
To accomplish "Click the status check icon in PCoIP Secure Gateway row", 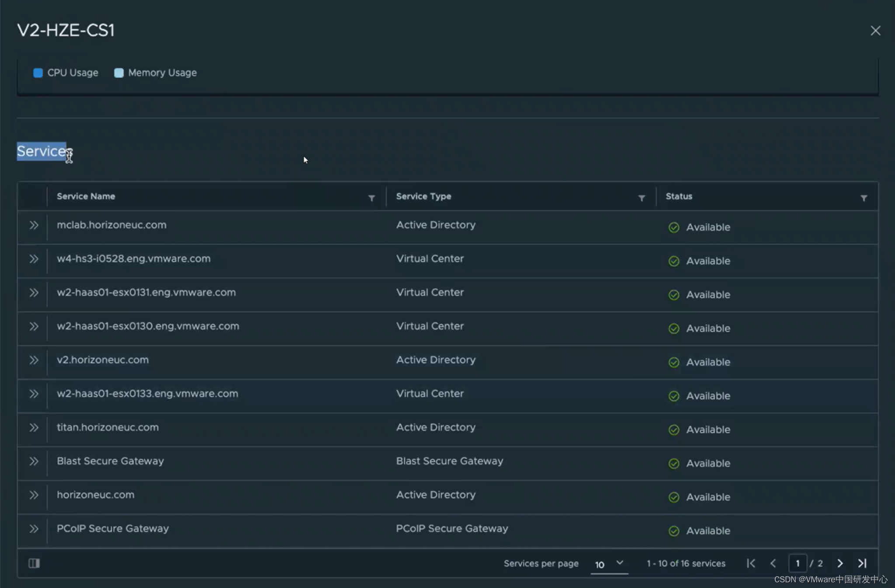I will pos(674,531).
